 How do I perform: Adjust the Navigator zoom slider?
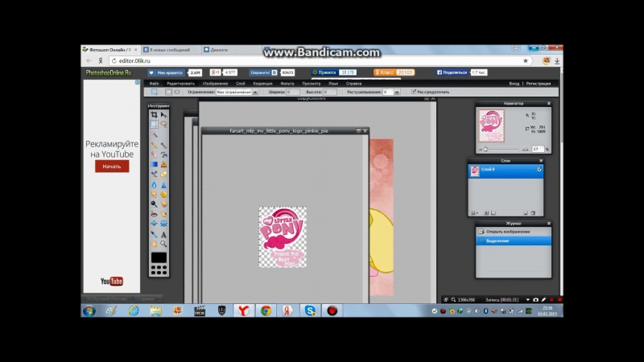pos(486,150)
